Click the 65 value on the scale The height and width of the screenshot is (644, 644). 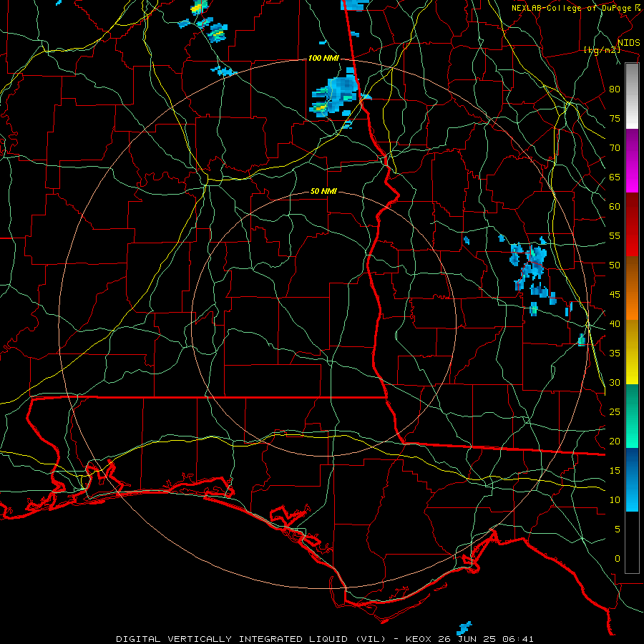coord(615,177)
